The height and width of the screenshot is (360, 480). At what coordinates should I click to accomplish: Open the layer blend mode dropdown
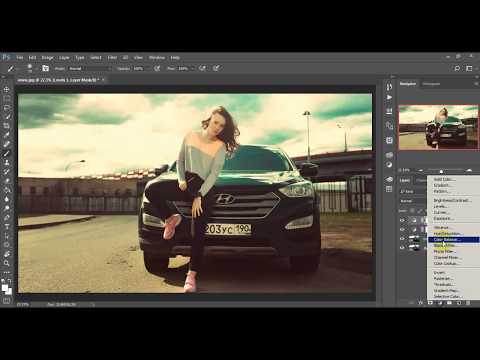coord(413,201)
